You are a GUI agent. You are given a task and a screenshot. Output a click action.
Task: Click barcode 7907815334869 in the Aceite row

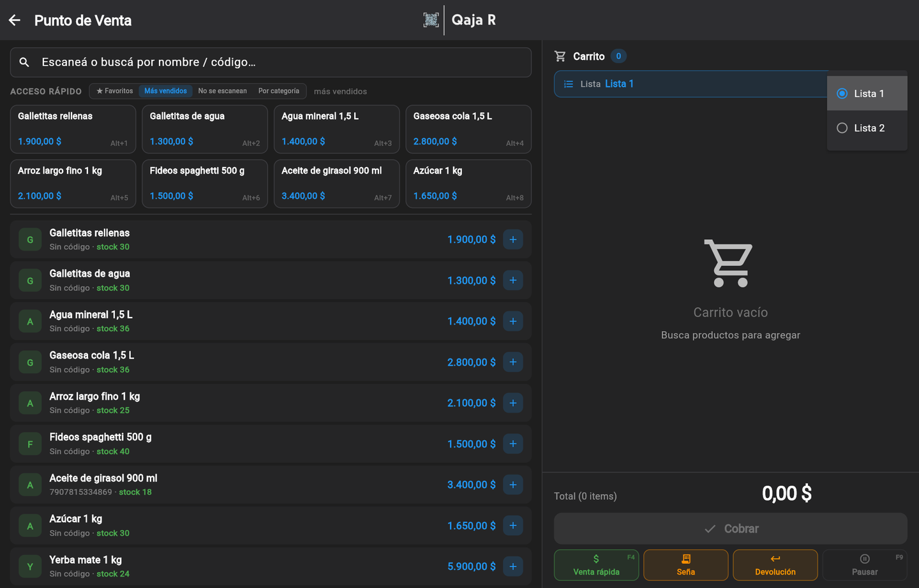(80, 492)
